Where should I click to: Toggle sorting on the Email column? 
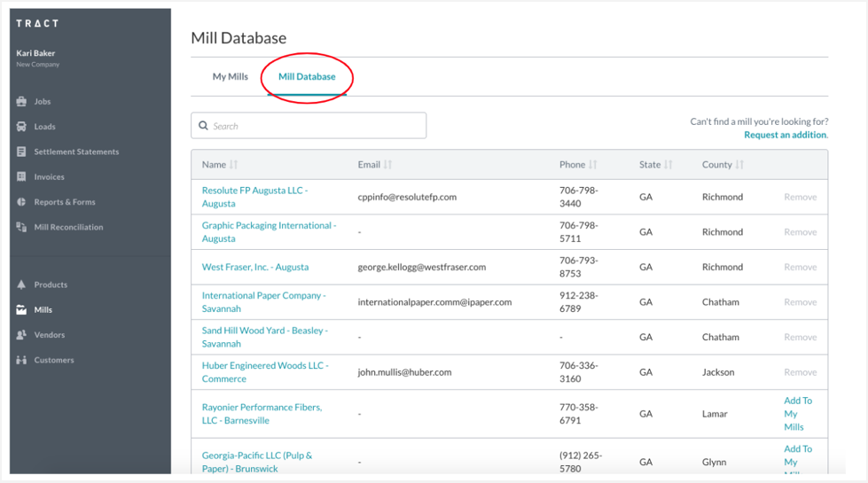click(388, 165)
